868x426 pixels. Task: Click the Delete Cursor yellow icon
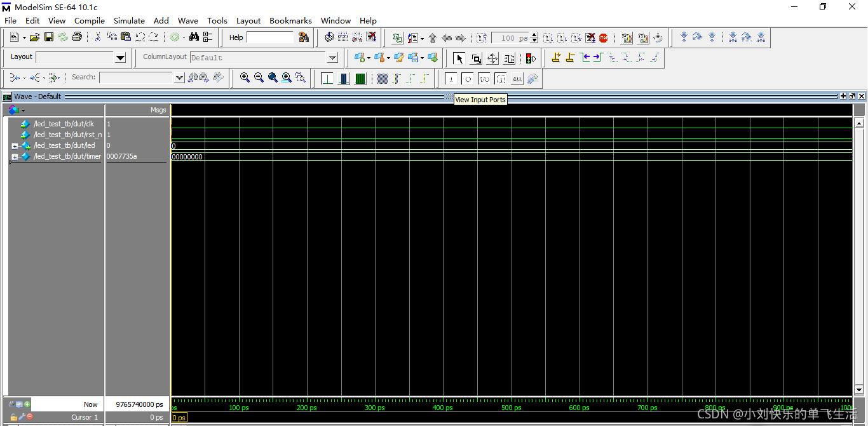(570, 58)
